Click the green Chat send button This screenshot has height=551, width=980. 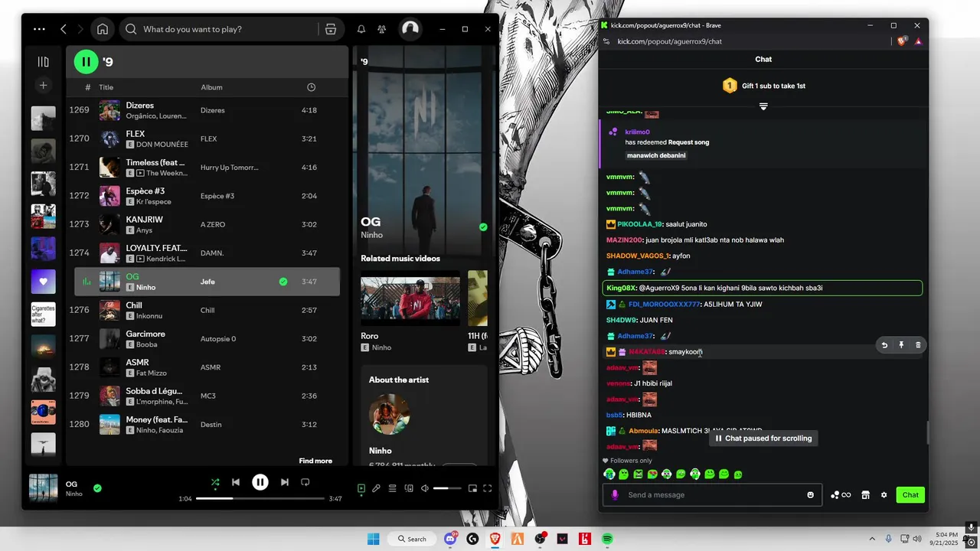910,495
